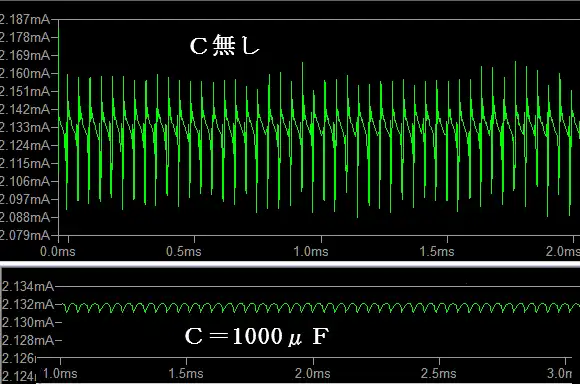580x384 pixels.
Task: Click the 2.124mA axis label in the top plot
Action: point(25,145)
